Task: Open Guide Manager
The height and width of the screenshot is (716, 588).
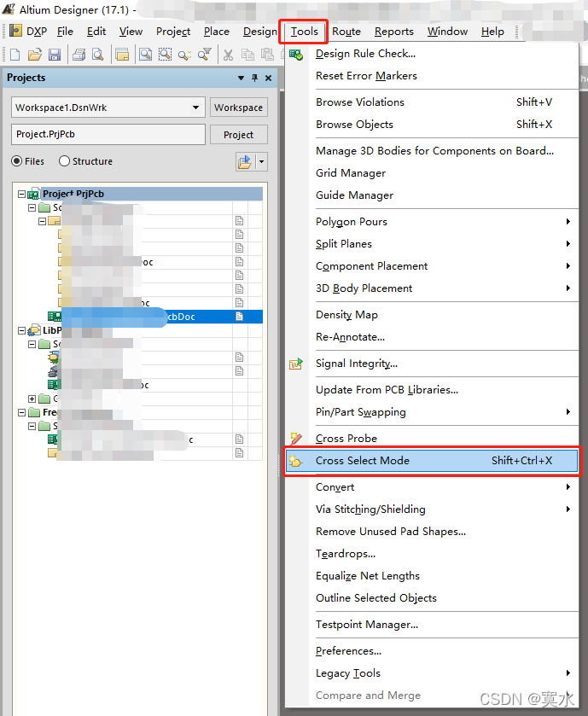Action: pyautogui.click(x=432, y=195)
